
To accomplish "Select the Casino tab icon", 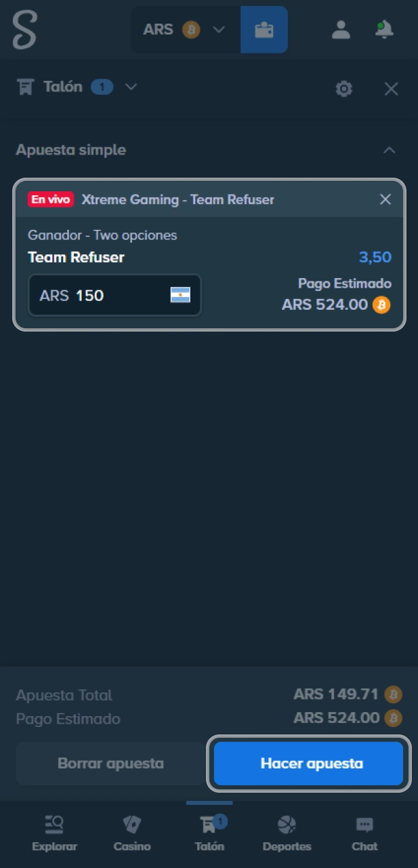I will 131,824.
